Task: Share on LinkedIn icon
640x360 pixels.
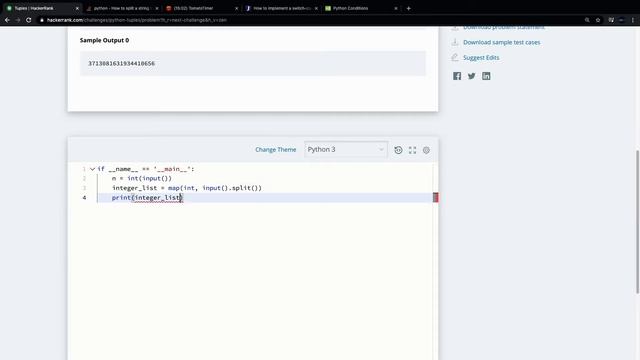Action: 486,76
